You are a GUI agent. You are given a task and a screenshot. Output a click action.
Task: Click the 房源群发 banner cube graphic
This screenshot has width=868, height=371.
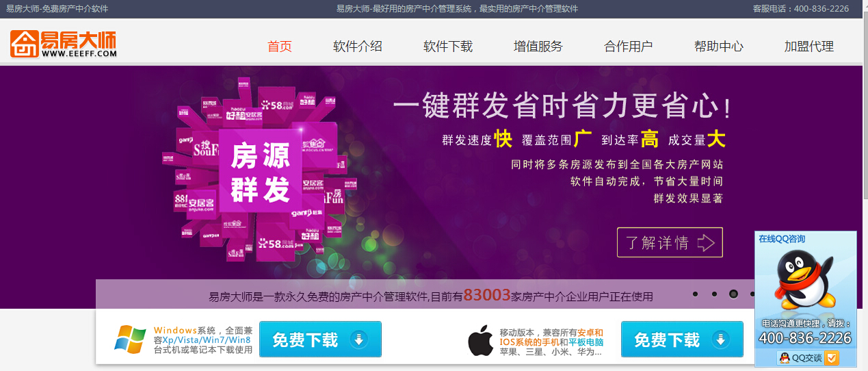[x=260, y=171]
